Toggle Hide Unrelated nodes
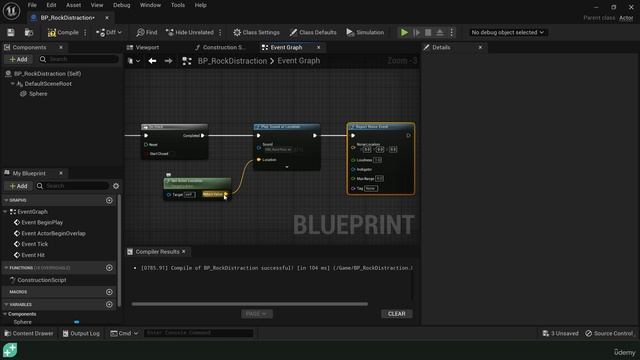Image resolution: width=640 pixels, height=360 pixels. (190, 32)
